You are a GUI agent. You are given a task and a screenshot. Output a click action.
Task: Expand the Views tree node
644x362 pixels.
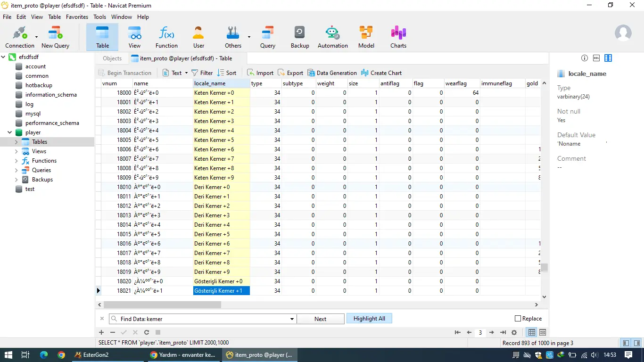17,151
